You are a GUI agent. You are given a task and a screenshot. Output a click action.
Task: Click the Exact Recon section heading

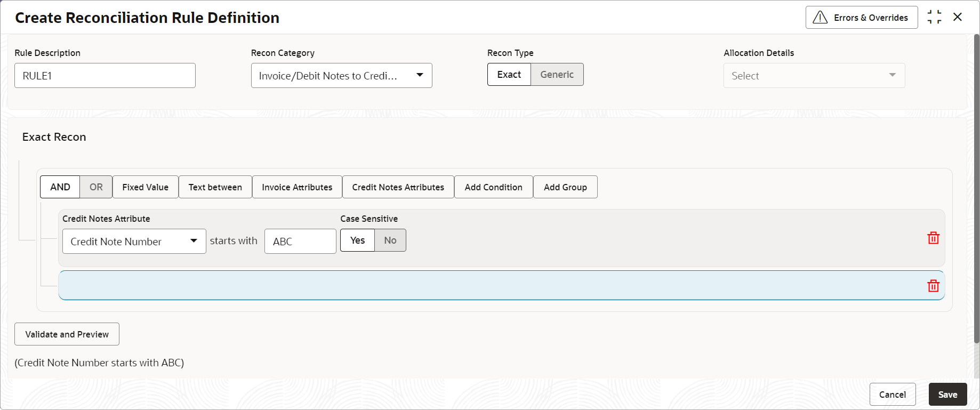[54, 137]
